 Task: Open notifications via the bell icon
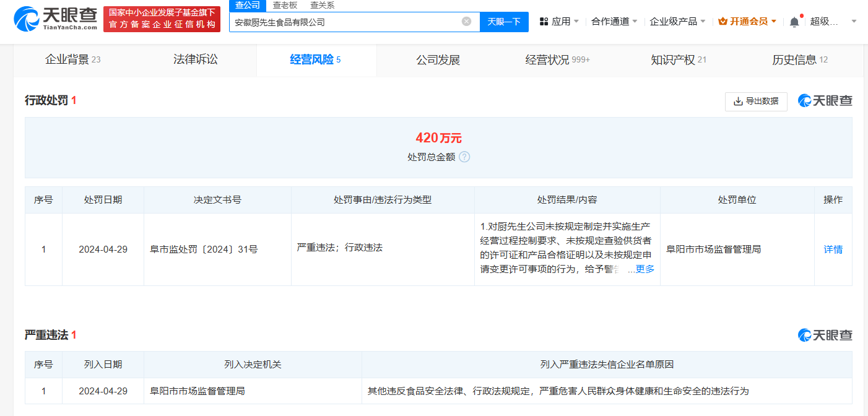(794, 20)
